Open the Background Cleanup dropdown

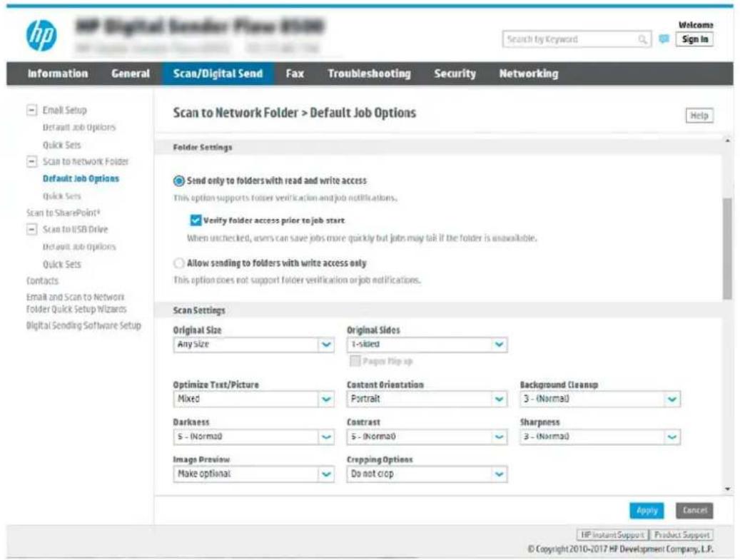600,399
